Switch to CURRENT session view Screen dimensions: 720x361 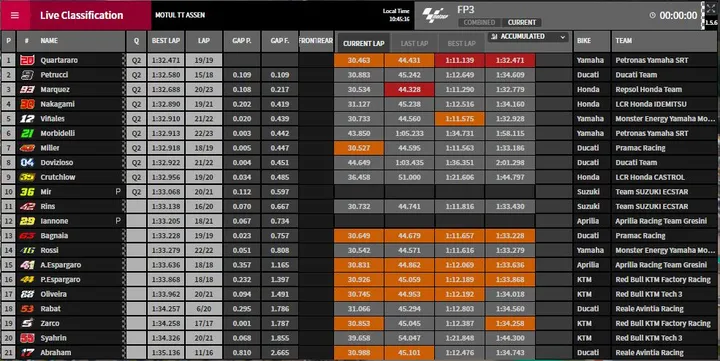click(522, 23)
